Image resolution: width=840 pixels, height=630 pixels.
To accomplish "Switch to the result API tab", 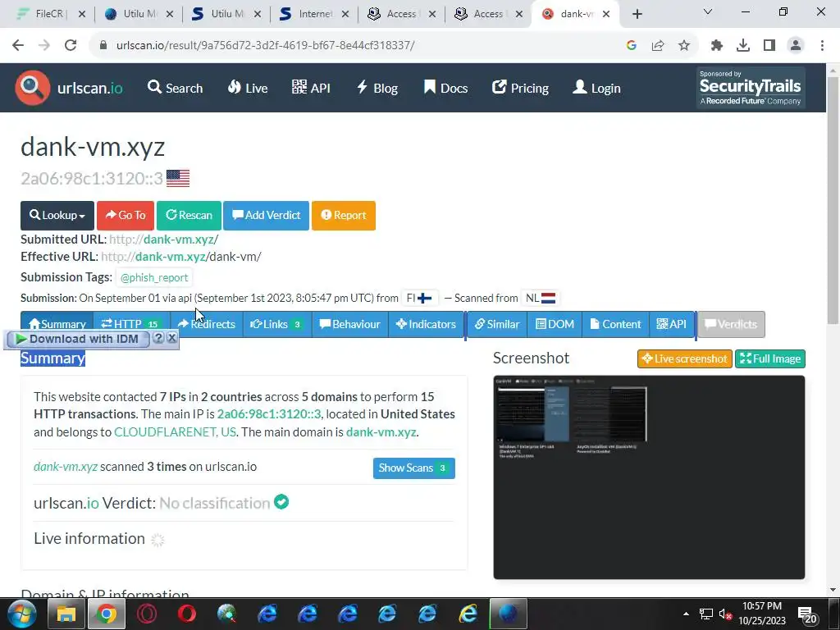I will (x=672, y=324).
